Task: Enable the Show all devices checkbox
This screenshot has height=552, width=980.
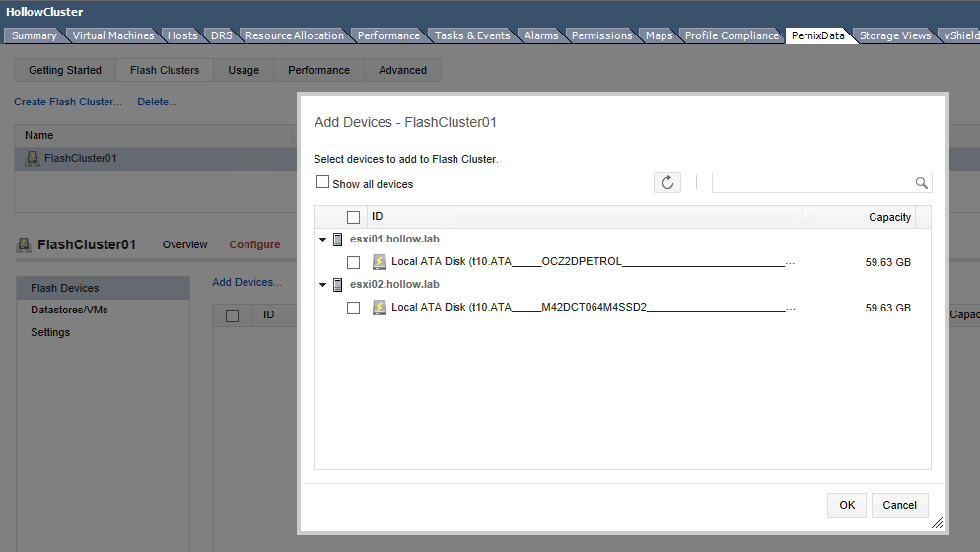Action: point(322,182)
